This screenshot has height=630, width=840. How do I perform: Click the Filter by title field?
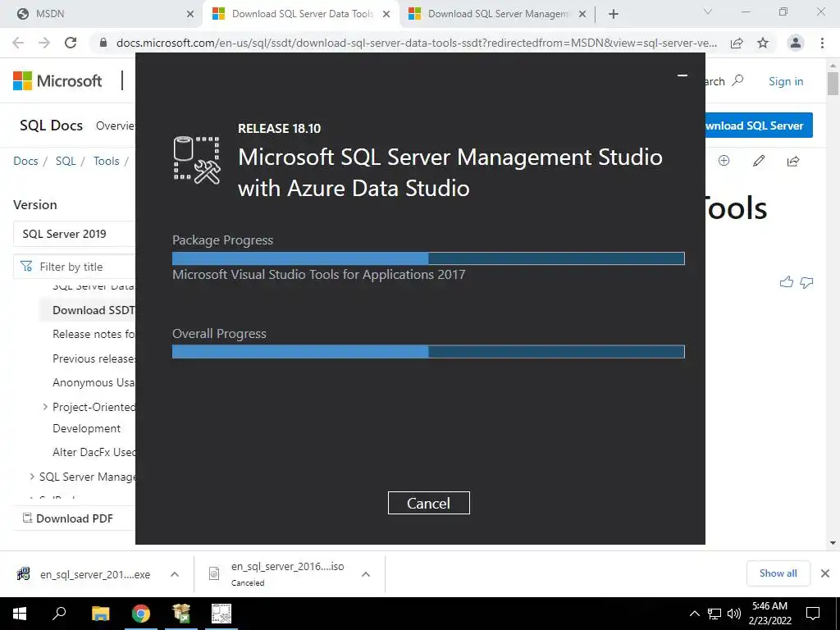coord(74,267)
